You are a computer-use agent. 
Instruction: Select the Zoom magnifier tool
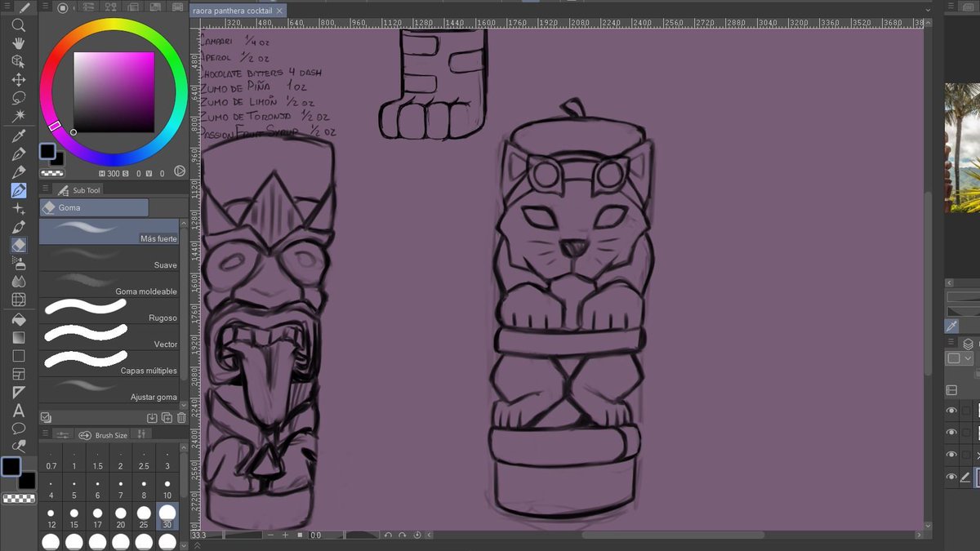click(x=19, y=25)
